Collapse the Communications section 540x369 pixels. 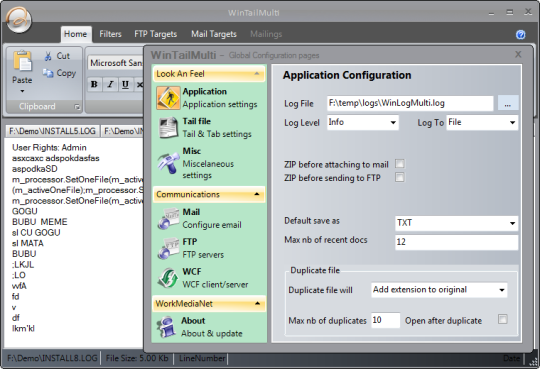(257, 194)
